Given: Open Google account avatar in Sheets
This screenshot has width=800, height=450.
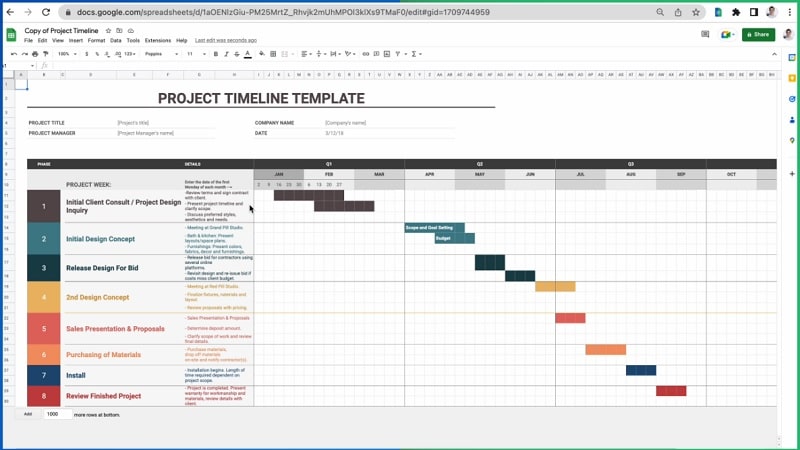Looking at the screenshot, I should point(788,34).
